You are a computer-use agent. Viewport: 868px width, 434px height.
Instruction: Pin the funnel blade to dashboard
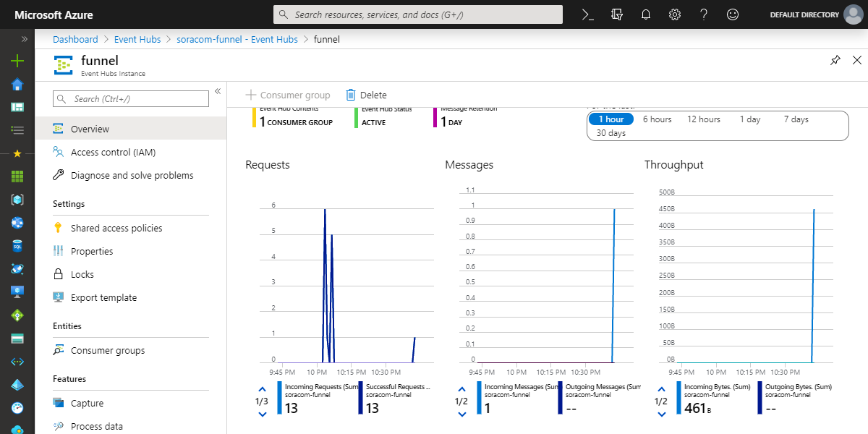click(835, 61)
